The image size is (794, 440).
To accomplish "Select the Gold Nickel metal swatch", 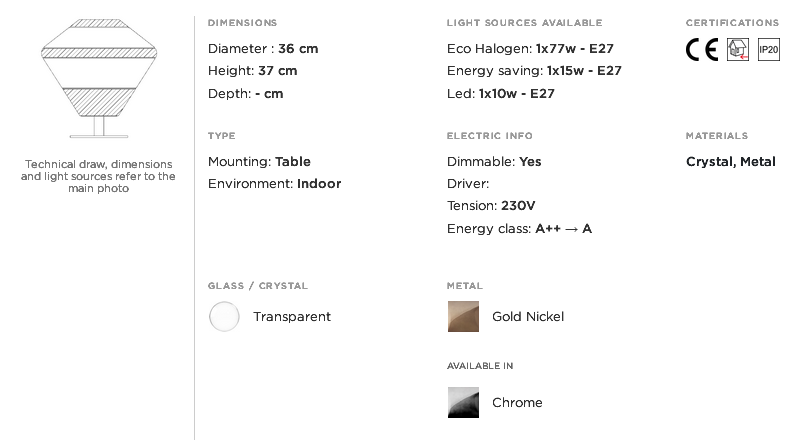I will coord(463,317).
